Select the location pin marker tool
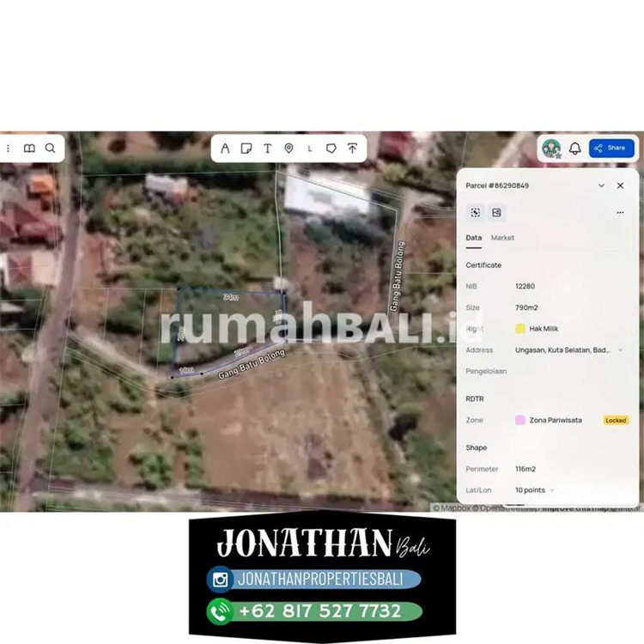This screenshot has width=644, height=644. click(x=289, y=149)
